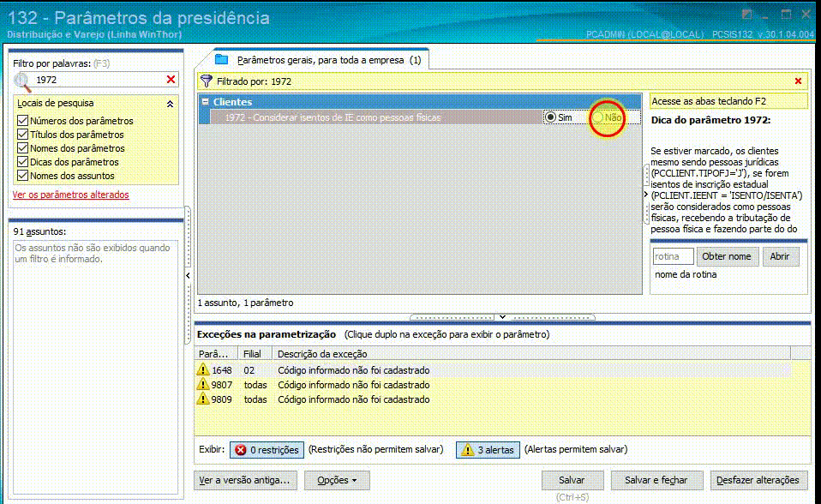Click the 'Salvar' button
Screen dimensions: 821x504
click(x=572, y=480)
